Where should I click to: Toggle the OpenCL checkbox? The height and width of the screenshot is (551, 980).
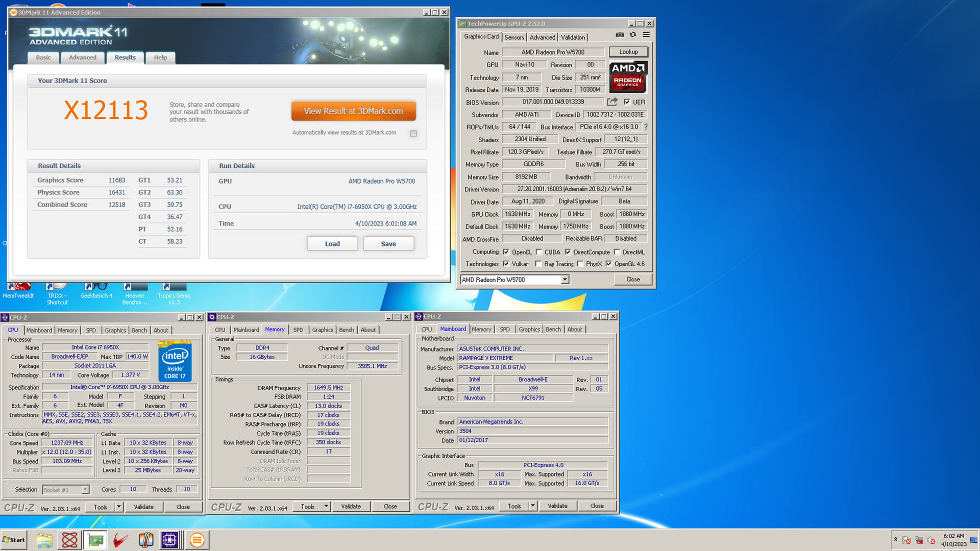506,252
